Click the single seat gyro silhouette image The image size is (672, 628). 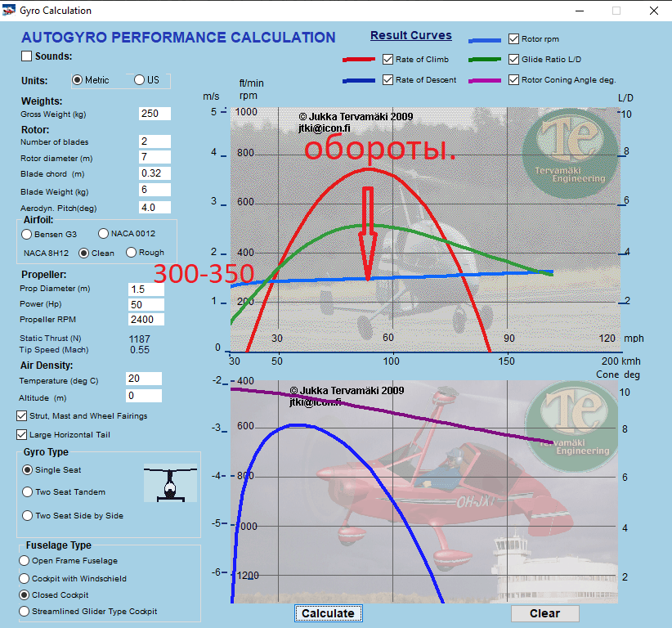tap(169, 481)
